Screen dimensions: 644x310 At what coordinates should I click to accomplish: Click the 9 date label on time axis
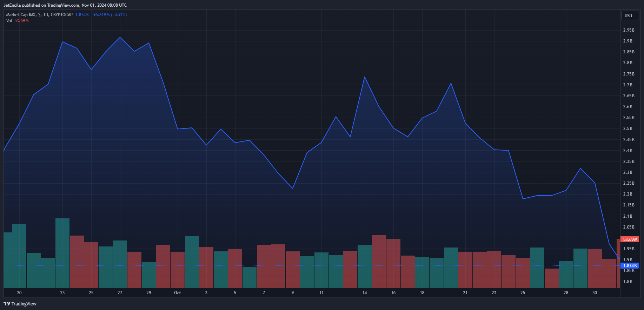tap(293, 293)
